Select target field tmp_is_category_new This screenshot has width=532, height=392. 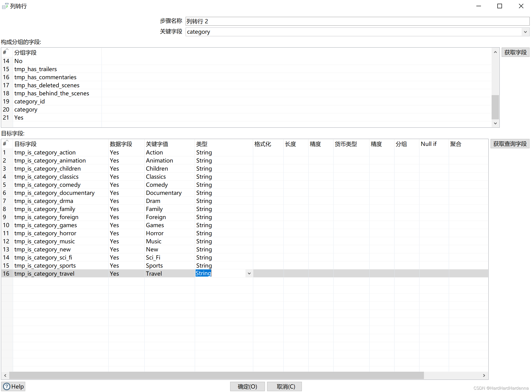42,249
